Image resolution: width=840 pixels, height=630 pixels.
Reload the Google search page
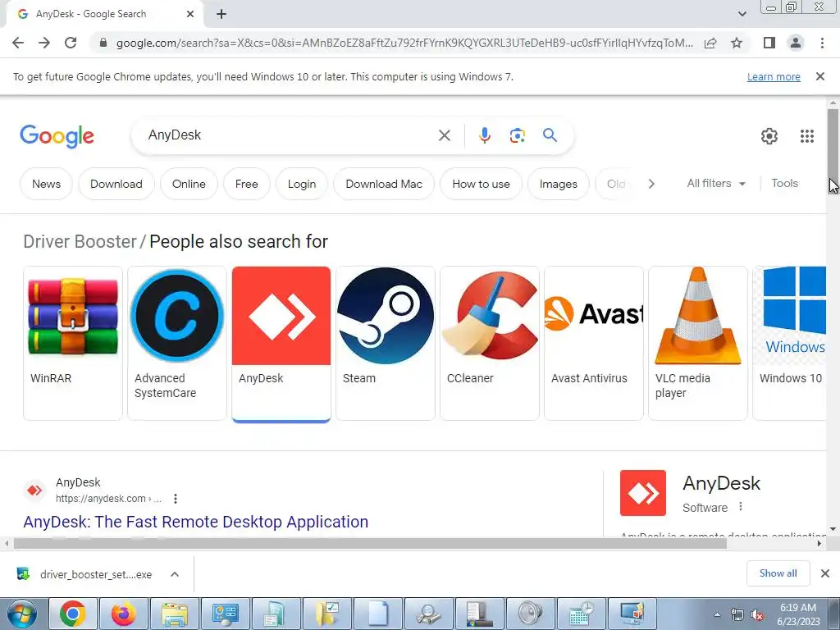coord(71,43)
